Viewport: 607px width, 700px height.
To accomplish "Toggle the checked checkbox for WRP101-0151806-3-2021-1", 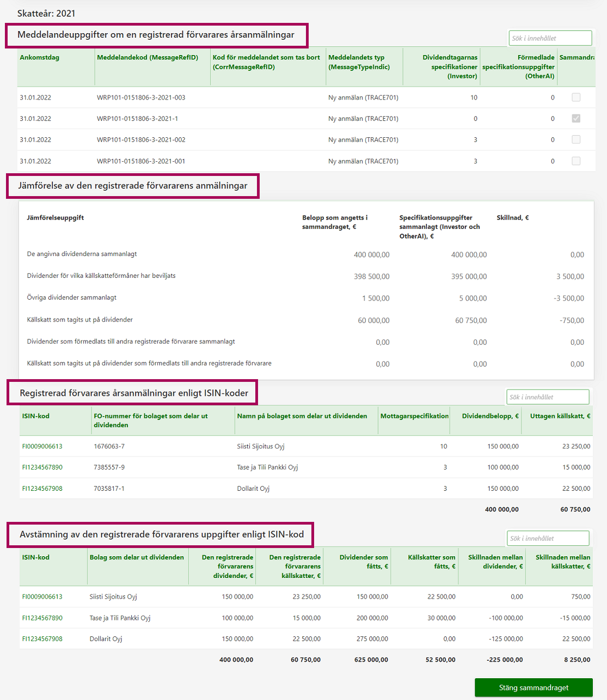I will click(575, 118).
